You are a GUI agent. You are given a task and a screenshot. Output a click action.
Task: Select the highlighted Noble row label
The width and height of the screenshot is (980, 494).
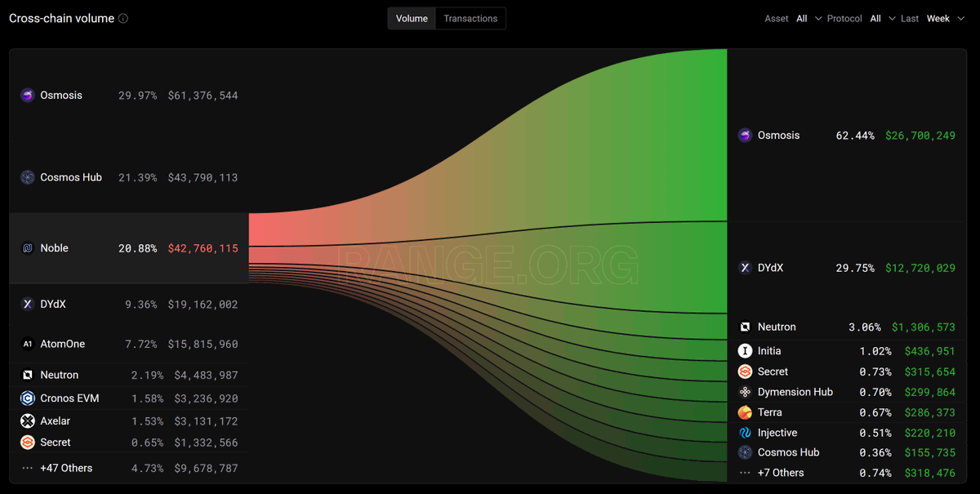point(55,248)
